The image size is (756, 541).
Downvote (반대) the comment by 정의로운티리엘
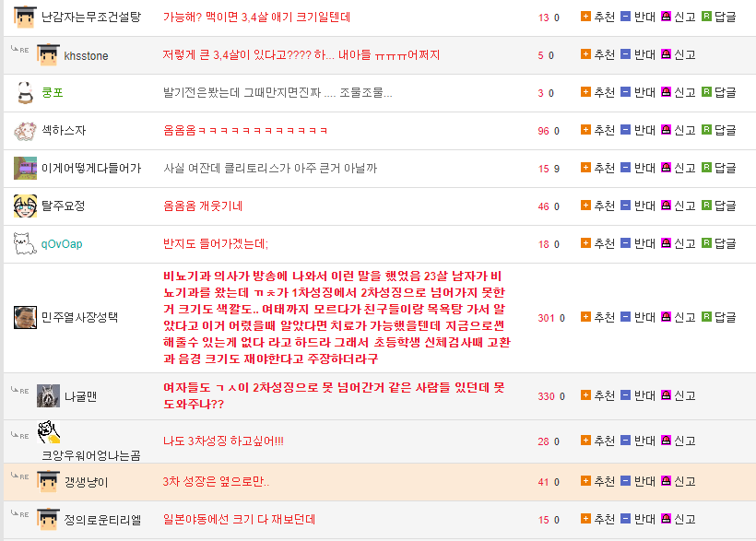point(637,519)
